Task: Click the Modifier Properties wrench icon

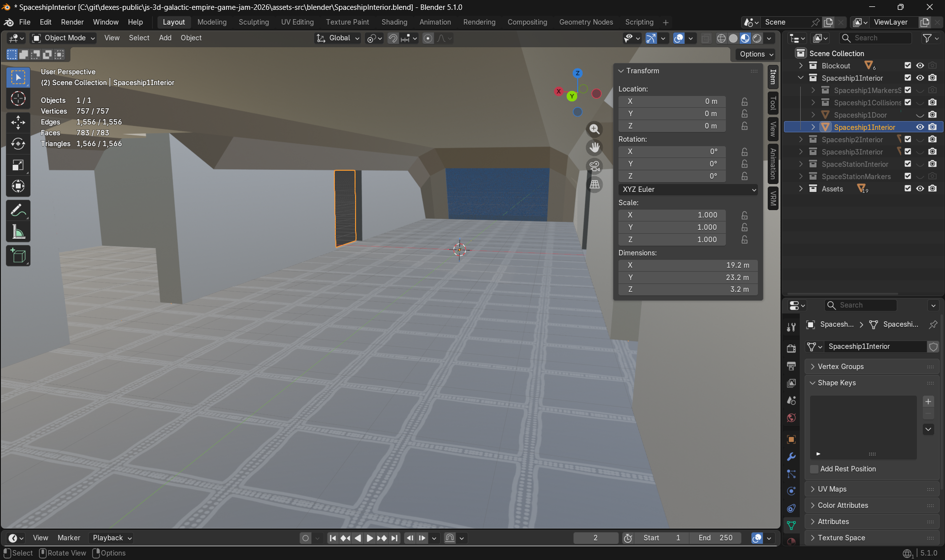Action: (x=791, y=457)
